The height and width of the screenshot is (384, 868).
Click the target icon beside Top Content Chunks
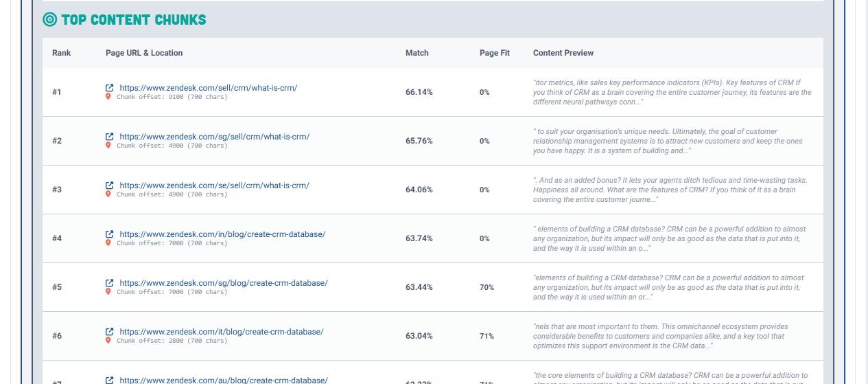click(x=49, y=19)
